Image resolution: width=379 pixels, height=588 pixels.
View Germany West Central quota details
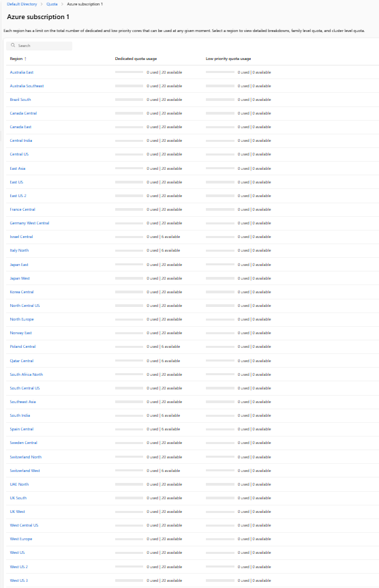(x=29, y=223)
